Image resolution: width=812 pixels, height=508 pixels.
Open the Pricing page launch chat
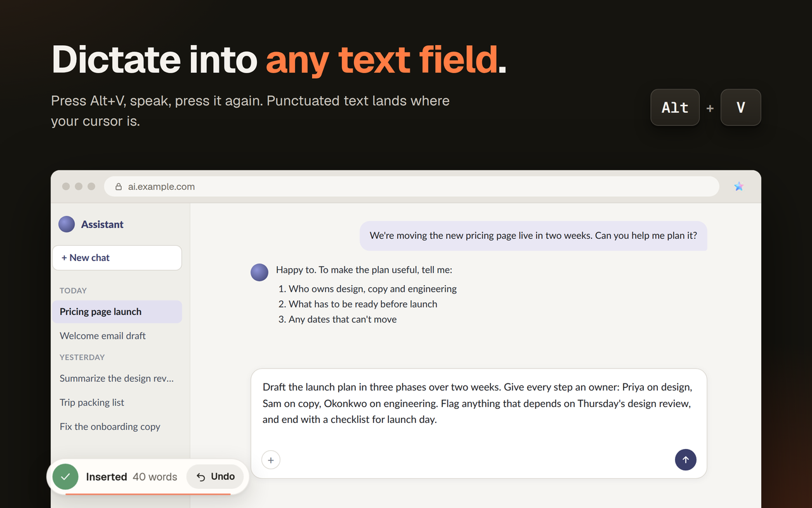[117, 312]
